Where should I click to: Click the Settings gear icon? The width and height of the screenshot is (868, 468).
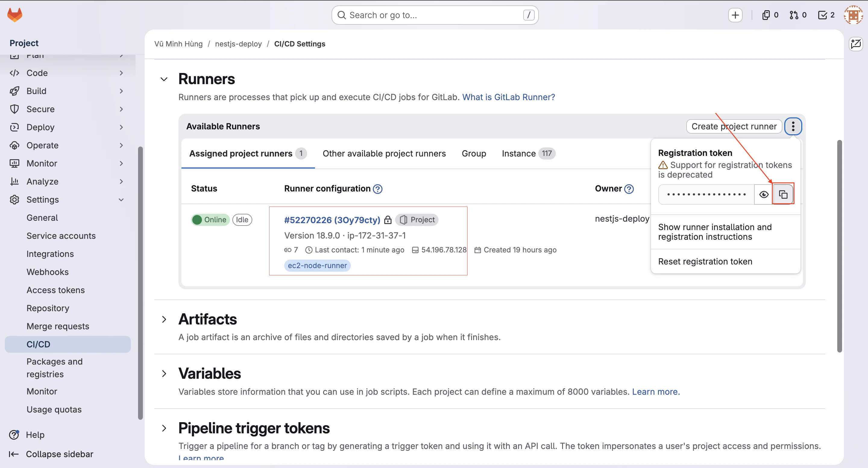pyautogui.click(x=14, y=200)
